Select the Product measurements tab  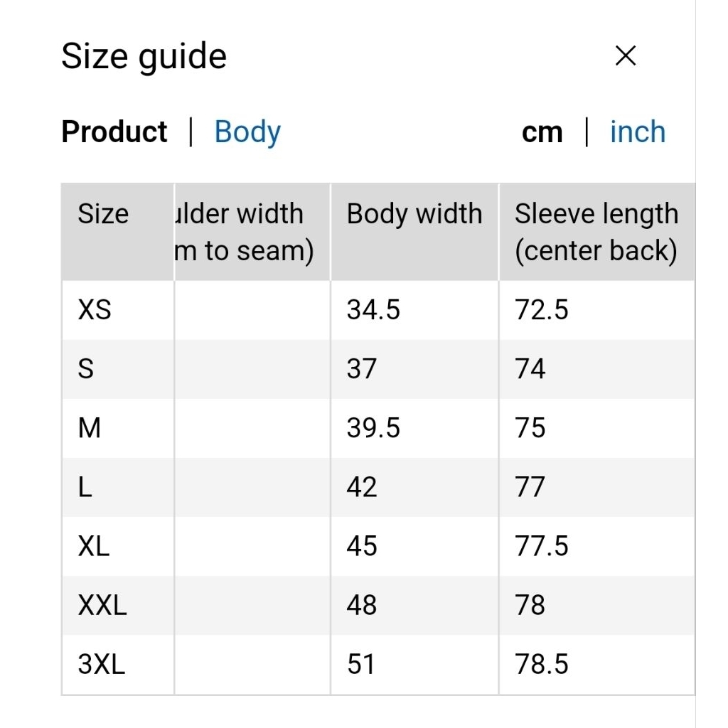coord(114,132)
